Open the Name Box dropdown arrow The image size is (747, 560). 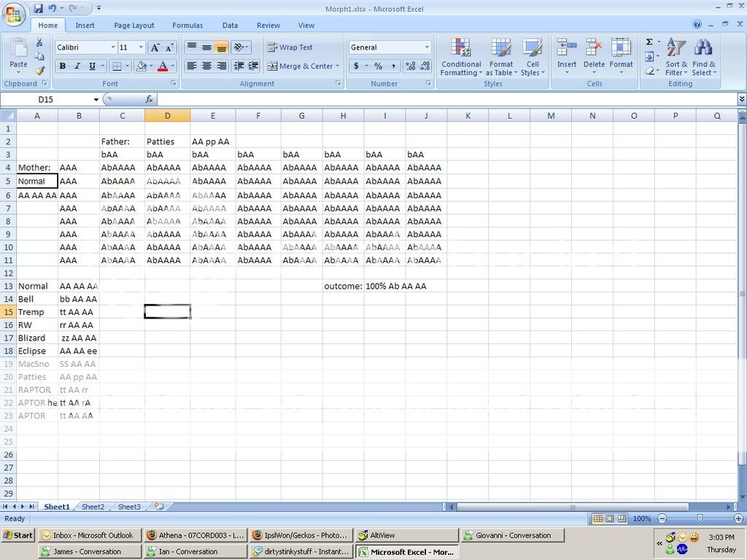[x=96, y=99]
